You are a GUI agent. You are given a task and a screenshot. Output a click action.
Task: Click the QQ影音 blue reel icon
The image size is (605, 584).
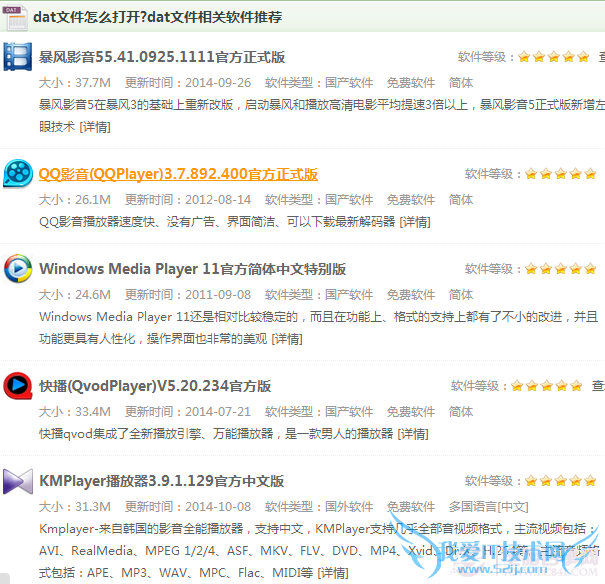click(18, 174)
